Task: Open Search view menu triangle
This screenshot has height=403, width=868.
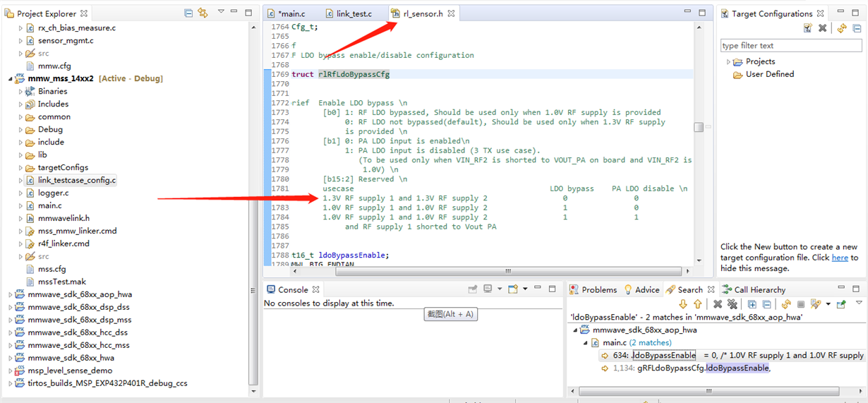Action: pos(859,302)
